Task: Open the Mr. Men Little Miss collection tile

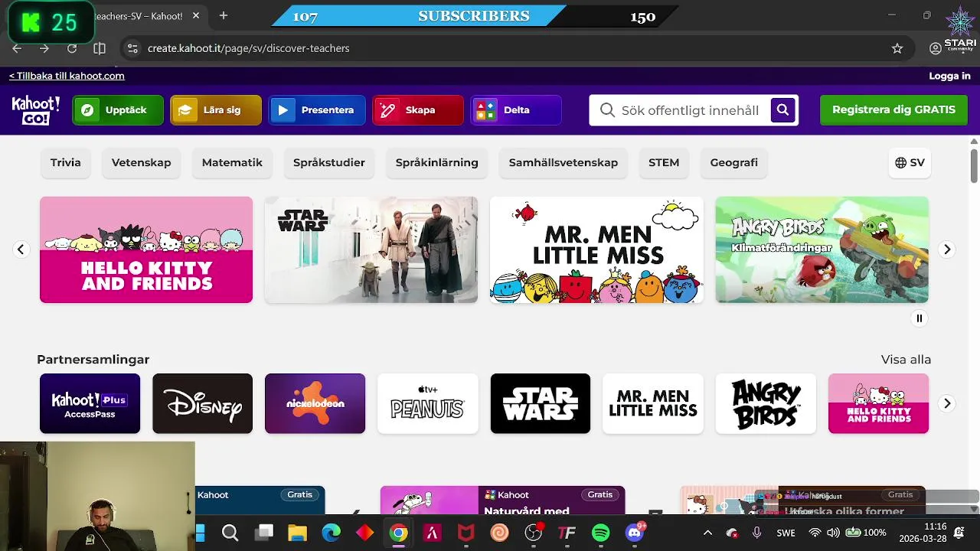Action: pos(653,403)
